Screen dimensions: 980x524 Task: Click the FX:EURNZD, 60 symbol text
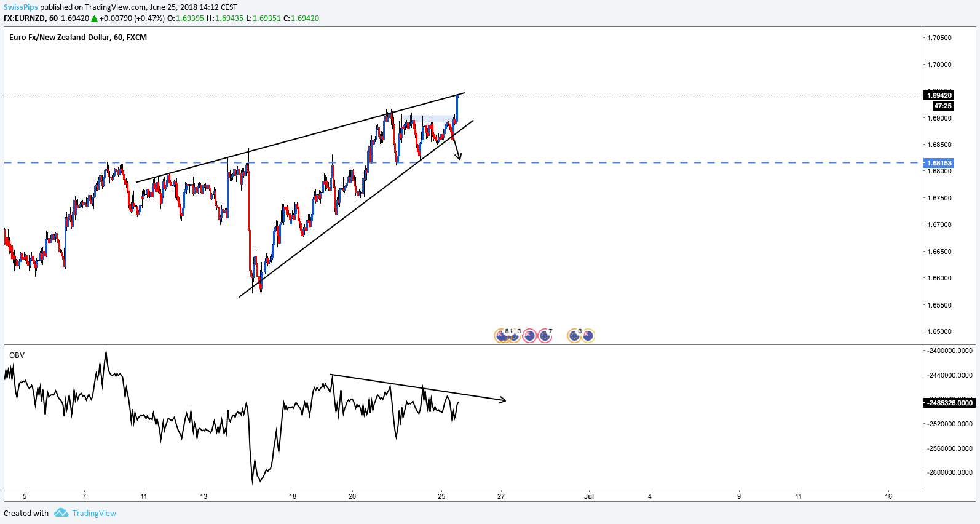point(31,18)
